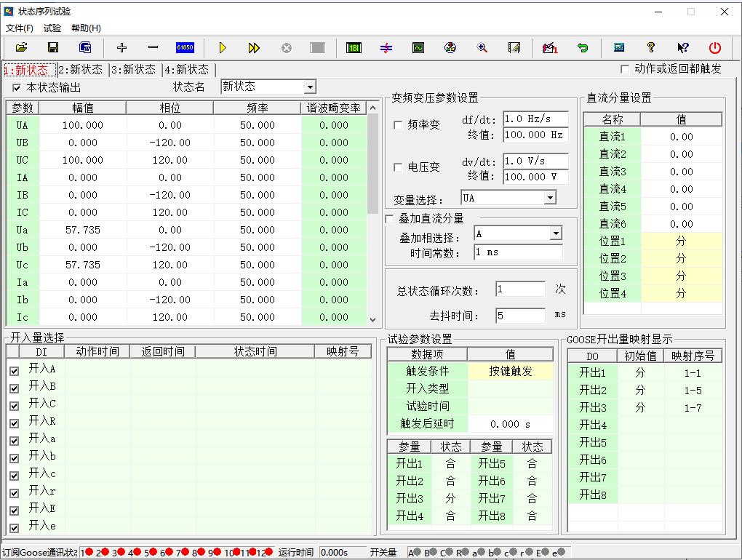Open the 变量选择 UA dropdown

[550, 198]
